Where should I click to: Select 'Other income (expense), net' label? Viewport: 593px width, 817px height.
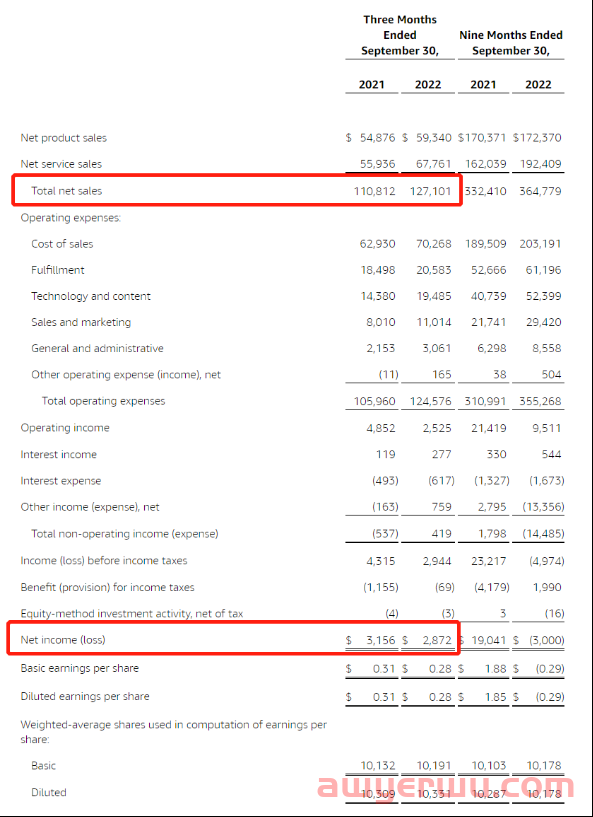pos(90,507)
